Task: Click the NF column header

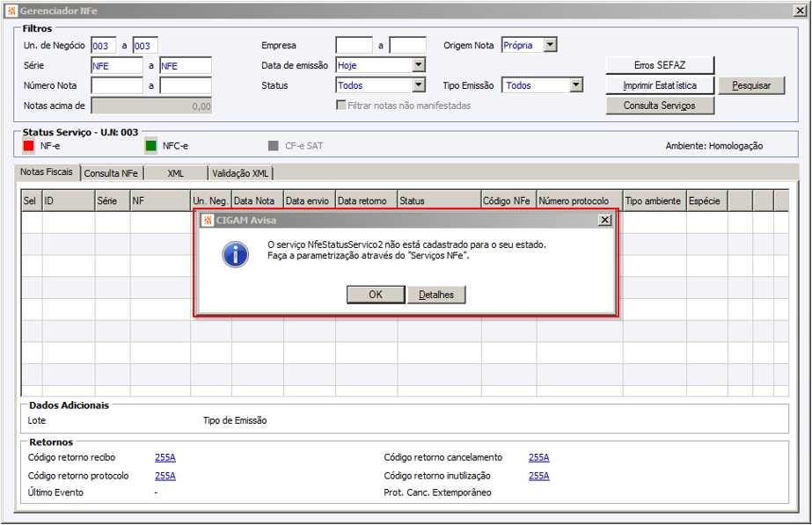Action: click(160, 201)
